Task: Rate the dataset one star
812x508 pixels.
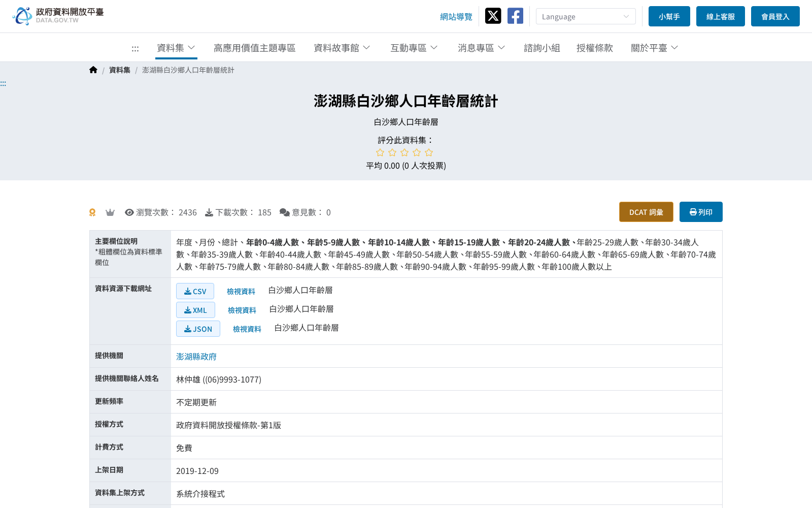Action: click(380, 152)
